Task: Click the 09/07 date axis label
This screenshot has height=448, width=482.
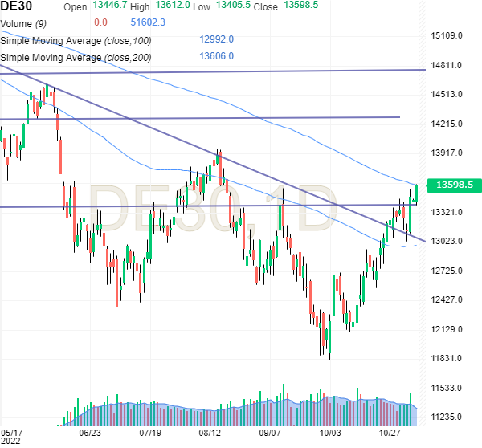Action: pos(271,430)
